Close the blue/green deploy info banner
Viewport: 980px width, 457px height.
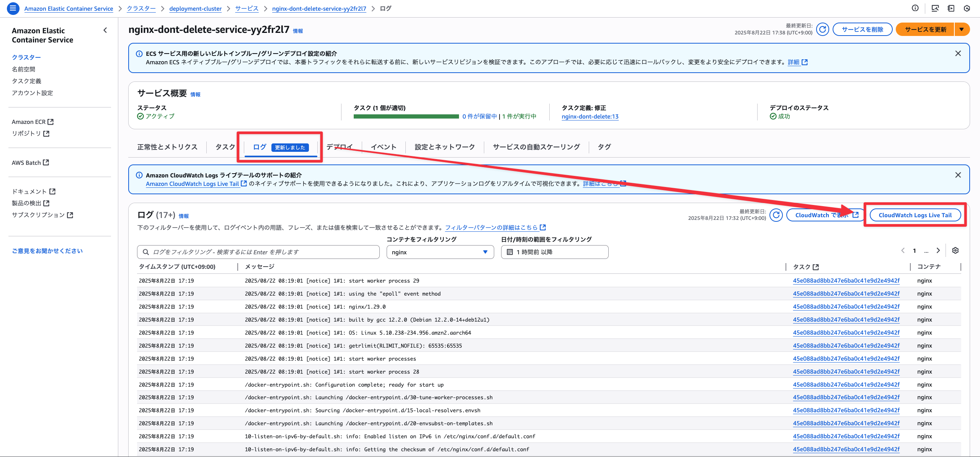(958, 54)
